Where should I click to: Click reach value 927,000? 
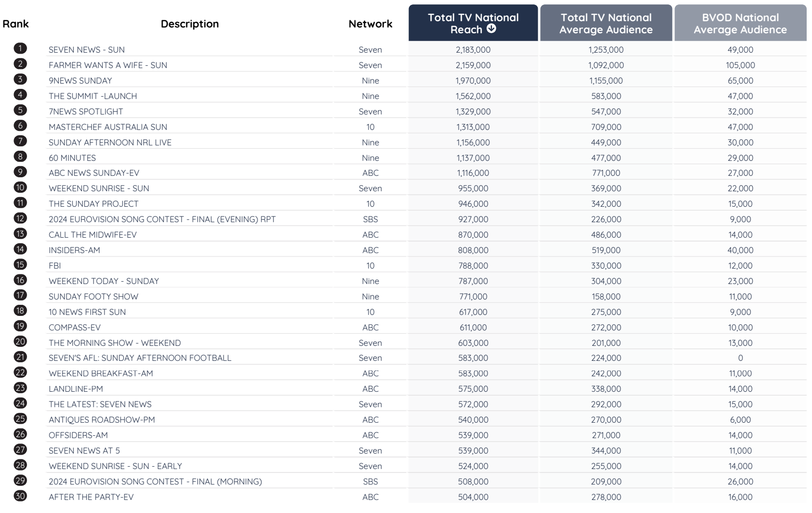pyautogui.click(x=473, y=219)
